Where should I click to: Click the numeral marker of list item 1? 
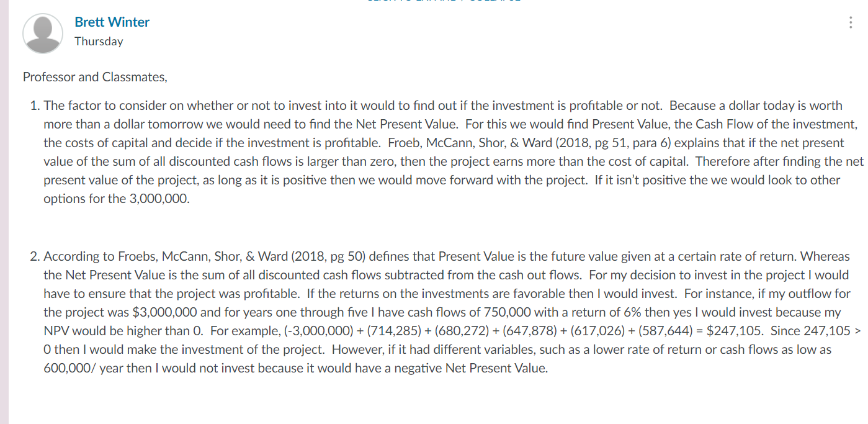coord(35,106)
